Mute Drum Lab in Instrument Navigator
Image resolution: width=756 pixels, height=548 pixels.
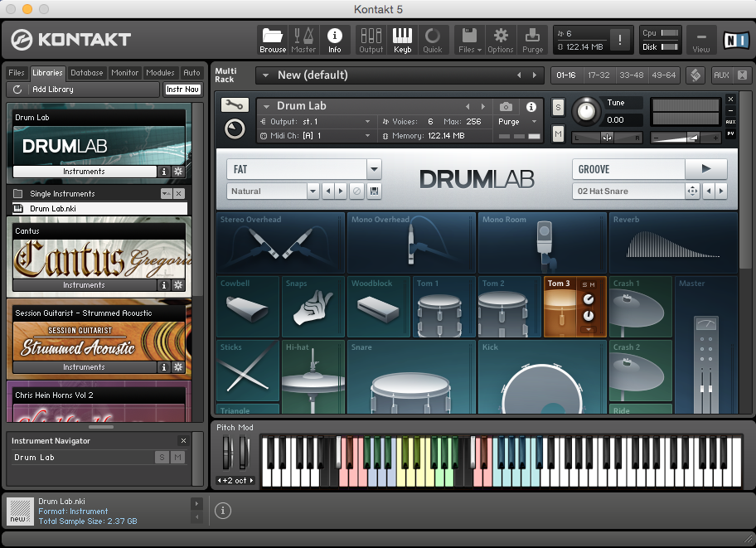[x=178, y=458]
